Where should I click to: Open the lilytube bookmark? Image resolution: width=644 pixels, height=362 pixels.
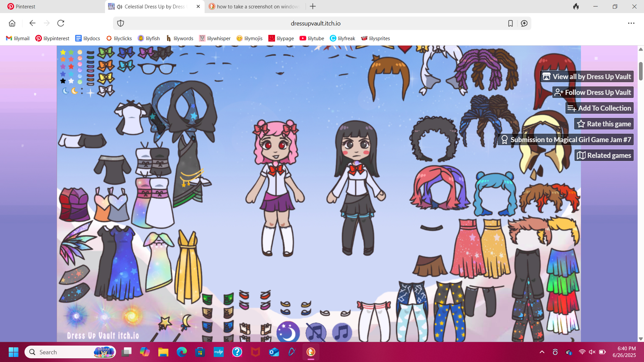point(312,38)
